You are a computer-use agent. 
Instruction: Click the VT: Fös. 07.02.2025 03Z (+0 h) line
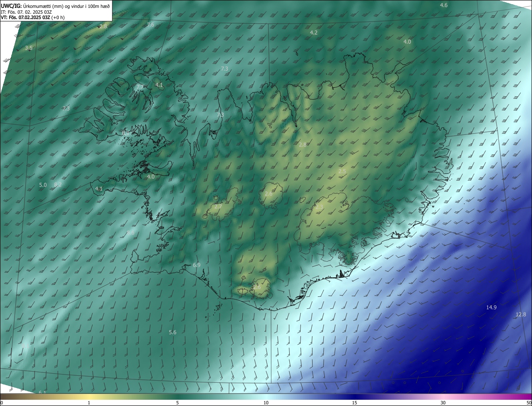point(32,17)
